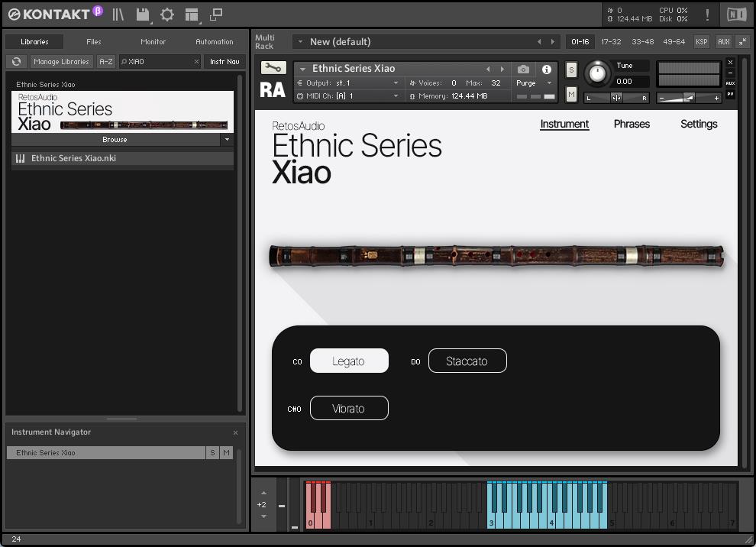Click the pan L-R slider

pyautogui.click(x=616, y=98)
